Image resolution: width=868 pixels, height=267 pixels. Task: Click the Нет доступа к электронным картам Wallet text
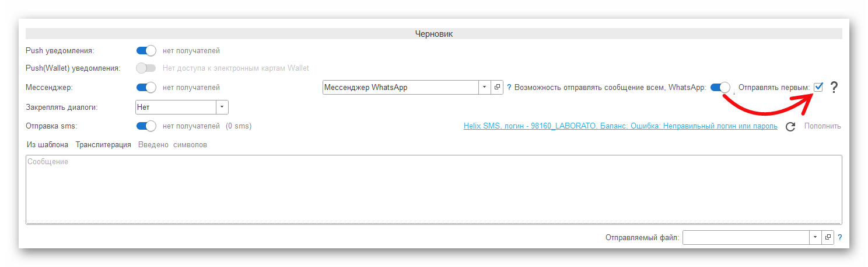[x=236, y=68]
